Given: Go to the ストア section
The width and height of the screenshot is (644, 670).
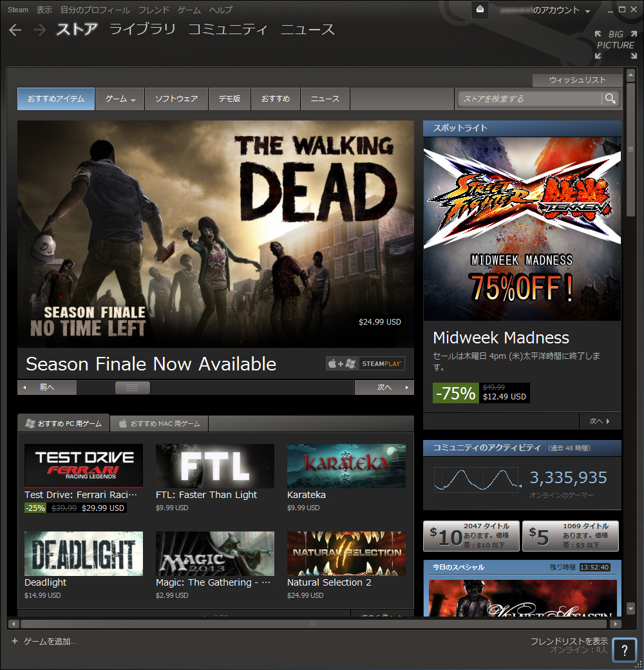Looking at the screenshot, I should tap(77, 30).
